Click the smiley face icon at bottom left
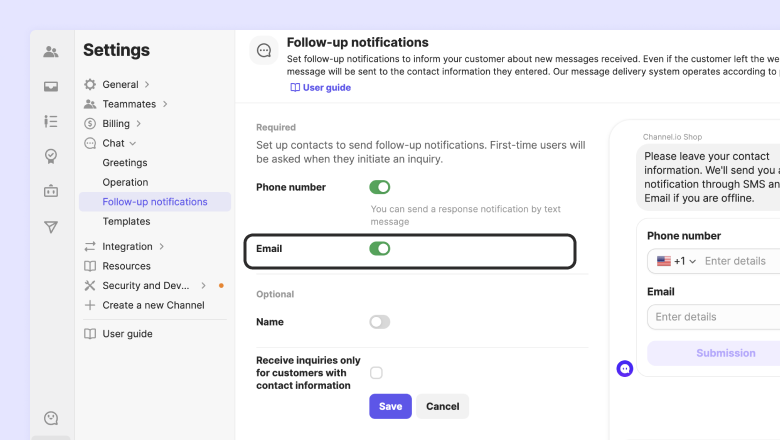The image size is (780, 440). click(x=51, y=418)
